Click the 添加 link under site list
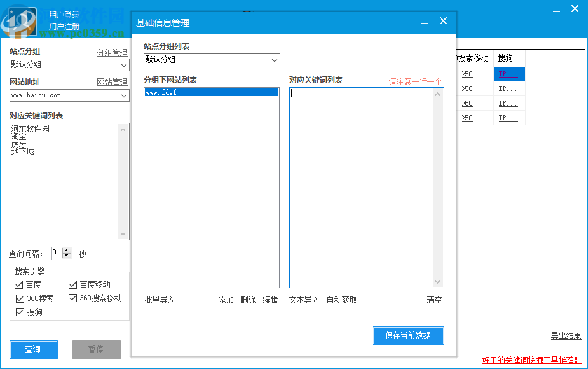The image size is (588, 369). (x=226, y=300)
